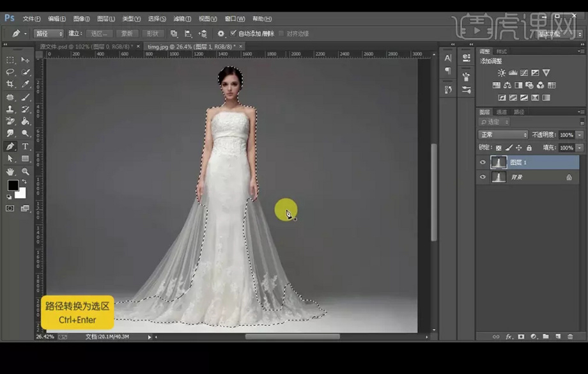Select the Brush tool

(25, 97)
